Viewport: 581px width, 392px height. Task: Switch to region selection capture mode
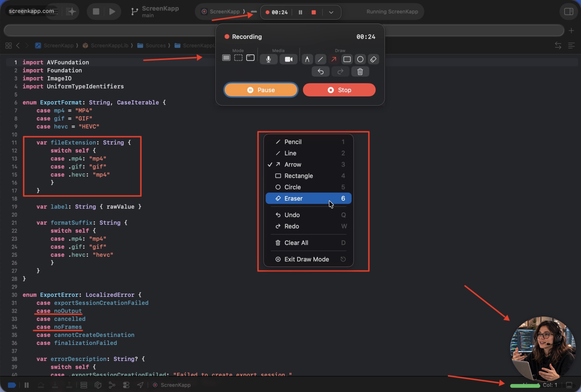(238, 58)
